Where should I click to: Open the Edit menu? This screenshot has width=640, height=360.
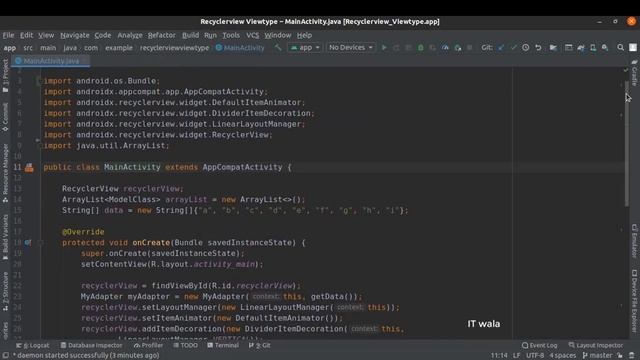coord(27,35)
